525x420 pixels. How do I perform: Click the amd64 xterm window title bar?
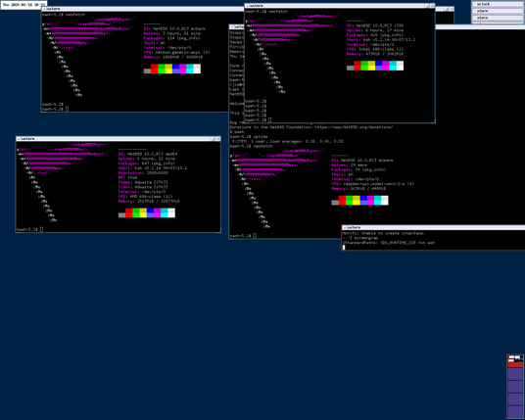118,139
